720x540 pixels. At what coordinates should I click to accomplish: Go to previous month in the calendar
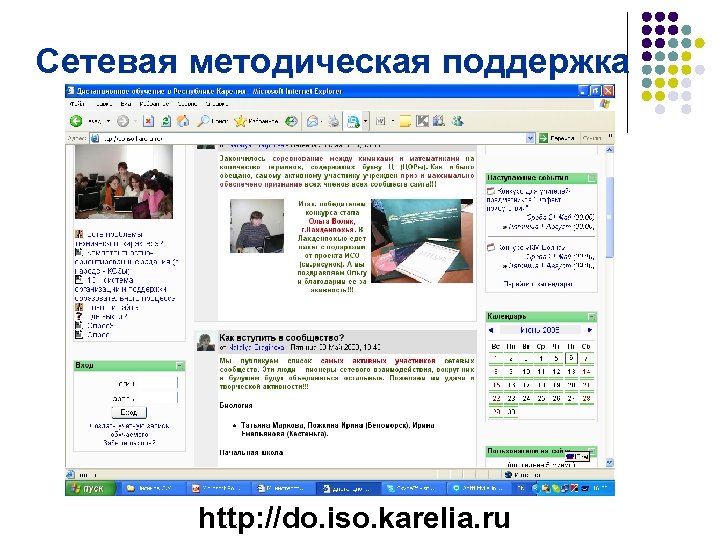(x=491, y=330)
